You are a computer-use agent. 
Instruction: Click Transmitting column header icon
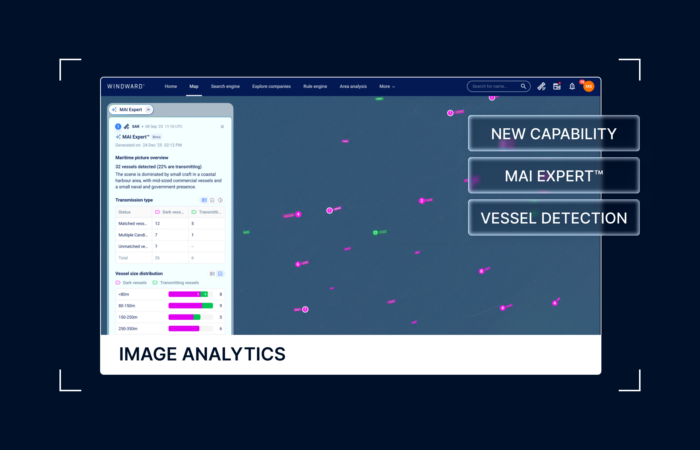(194, 212)
